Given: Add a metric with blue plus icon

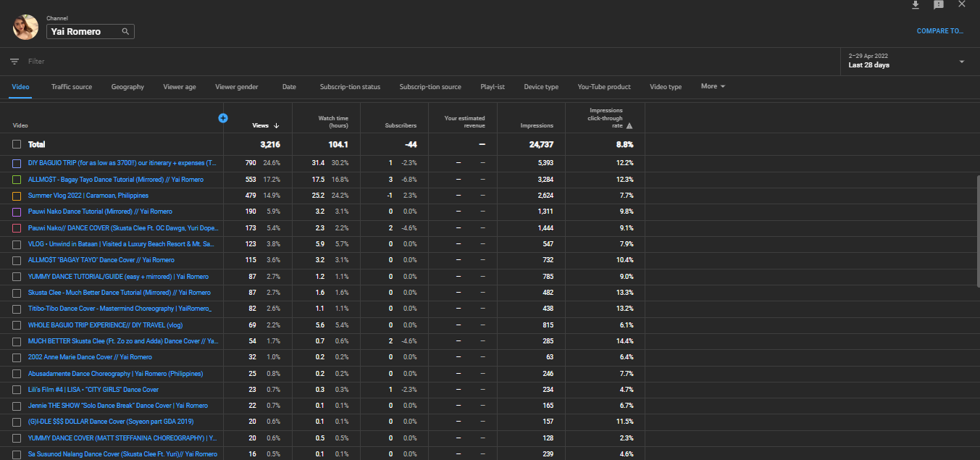Looking at the screenshot, I should pos(223,117).
